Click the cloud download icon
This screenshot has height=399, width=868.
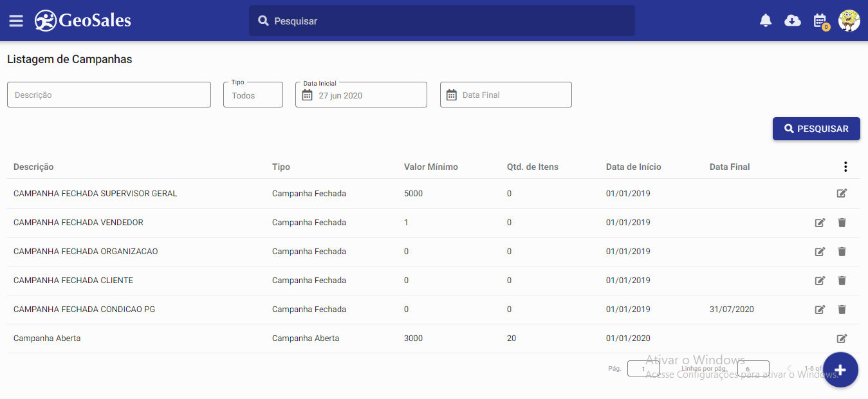pos(793,21)
